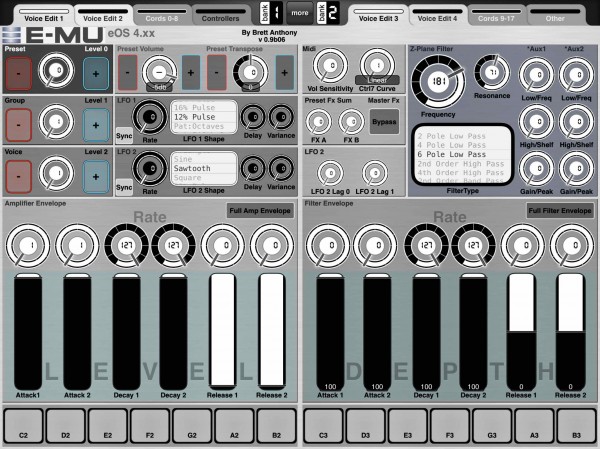Toggle LFO 2 Sync

pyautogui.click(x=124, y=187)
